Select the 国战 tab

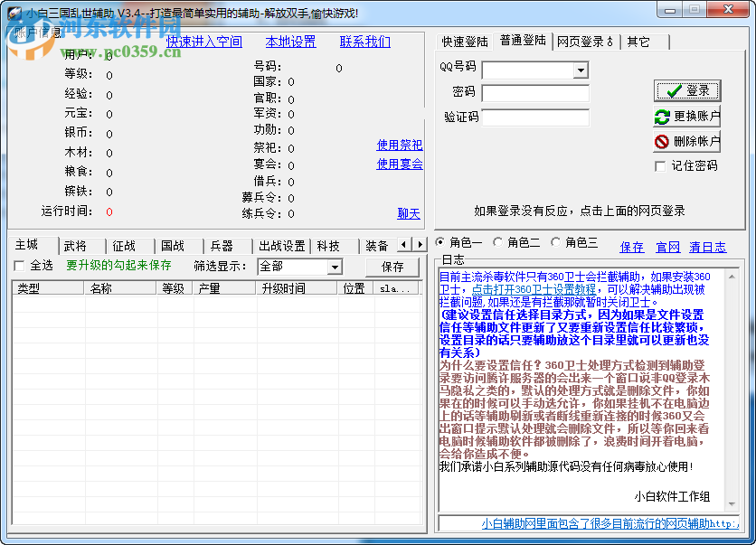coord(179,246)
